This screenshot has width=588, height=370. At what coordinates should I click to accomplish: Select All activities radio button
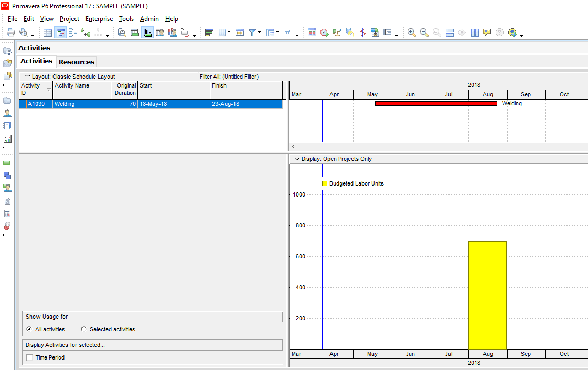29,329
